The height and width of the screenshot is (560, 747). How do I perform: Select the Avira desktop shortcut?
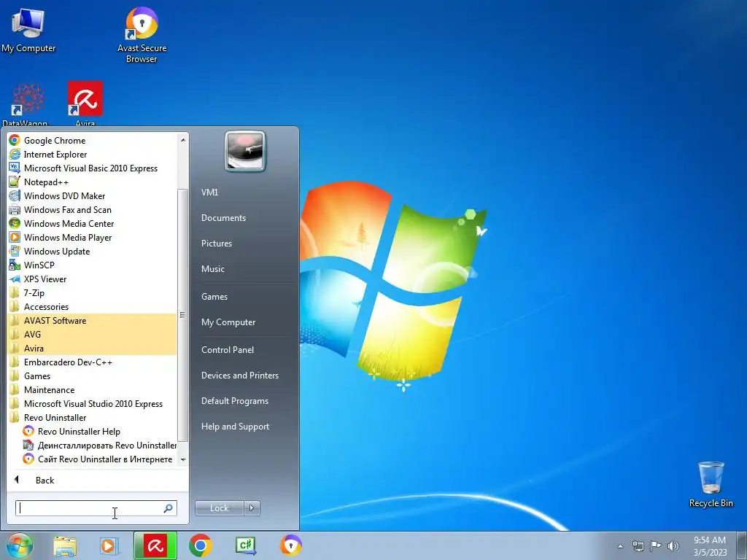(85, 104)
